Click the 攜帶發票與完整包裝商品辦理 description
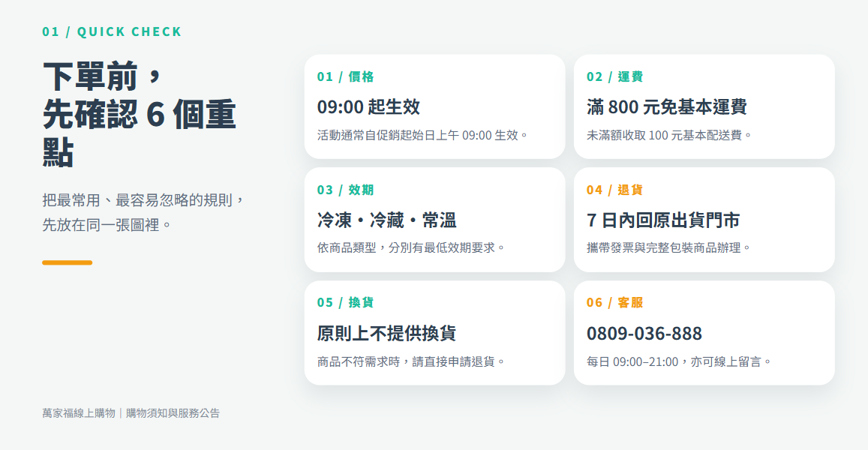The width and height of the screenshot is (868, 450). [668, 248]
